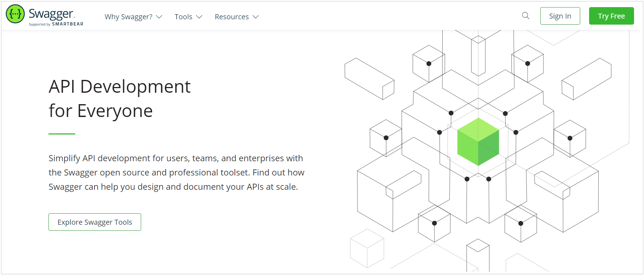Open the "Why Swagger?" navigation menu
This screenshot has height=275, width=644.
click(128, 17)
